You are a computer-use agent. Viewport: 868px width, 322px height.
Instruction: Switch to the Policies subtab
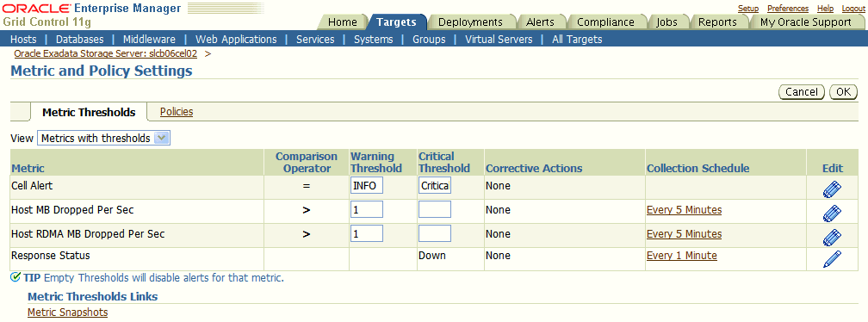click(x=176, y=112)
